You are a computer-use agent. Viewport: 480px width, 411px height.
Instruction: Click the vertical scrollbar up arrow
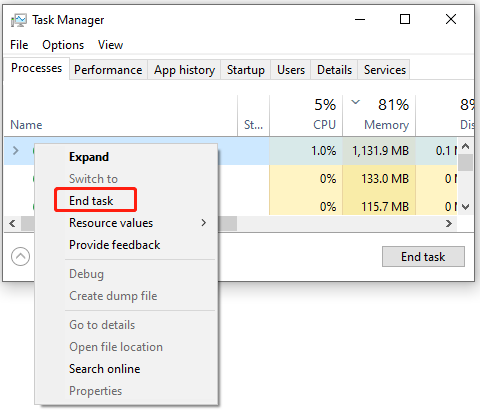[466, 146]
